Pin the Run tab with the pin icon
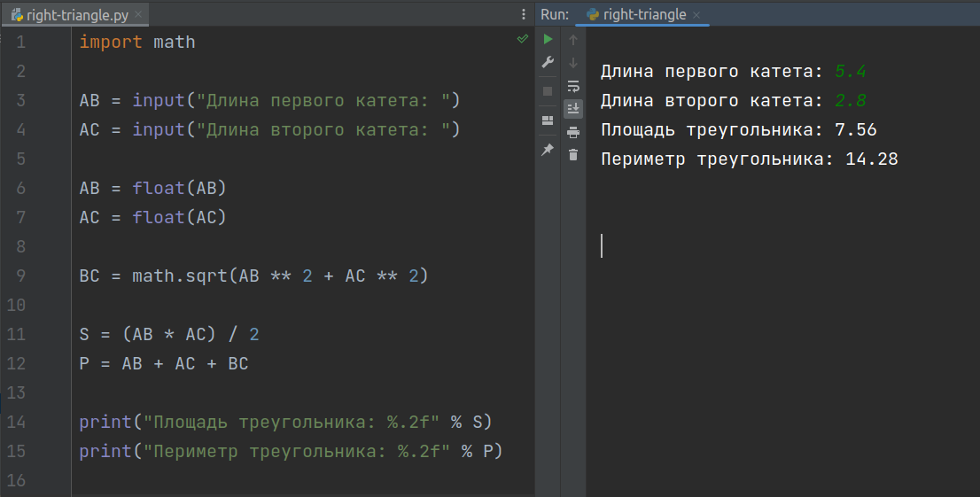980x497 pixels. (548, 150)
